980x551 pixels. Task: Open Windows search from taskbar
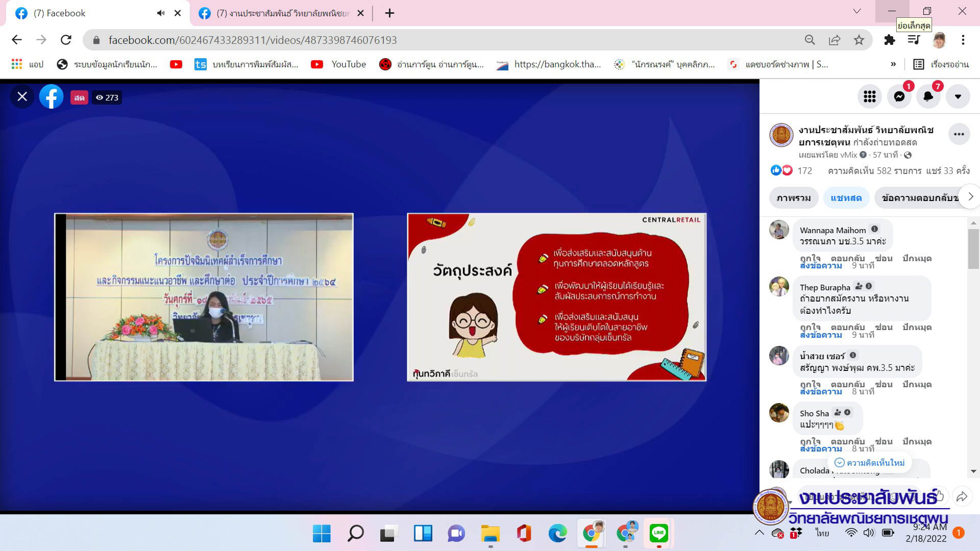pos(355,534)
